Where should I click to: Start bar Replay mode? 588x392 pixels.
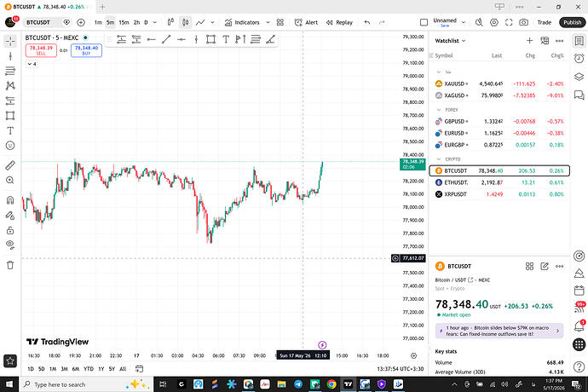339,22
